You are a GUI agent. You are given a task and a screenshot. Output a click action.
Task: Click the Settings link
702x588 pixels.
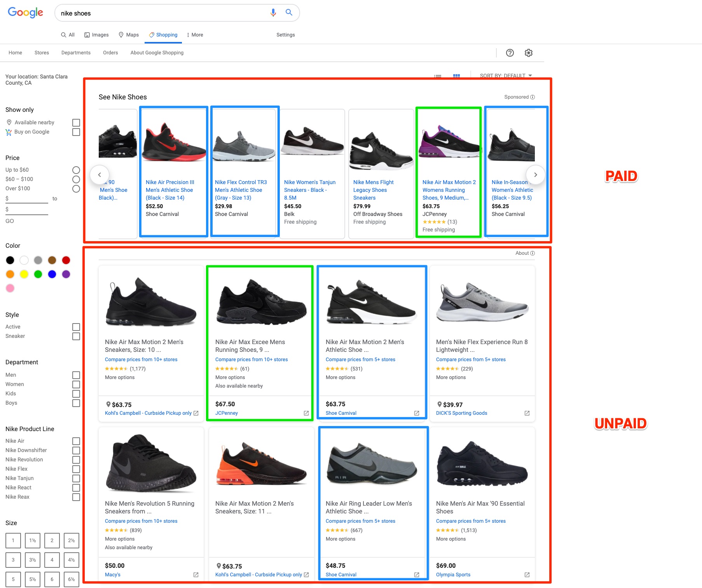(x=286, y=35)
